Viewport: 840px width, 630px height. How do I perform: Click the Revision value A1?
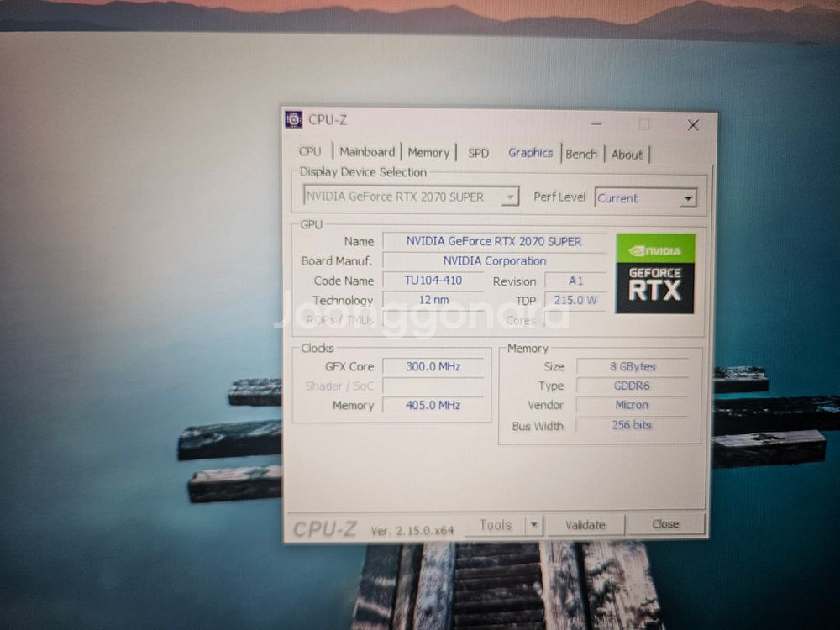pyautogui.click(x=575, y=281)
